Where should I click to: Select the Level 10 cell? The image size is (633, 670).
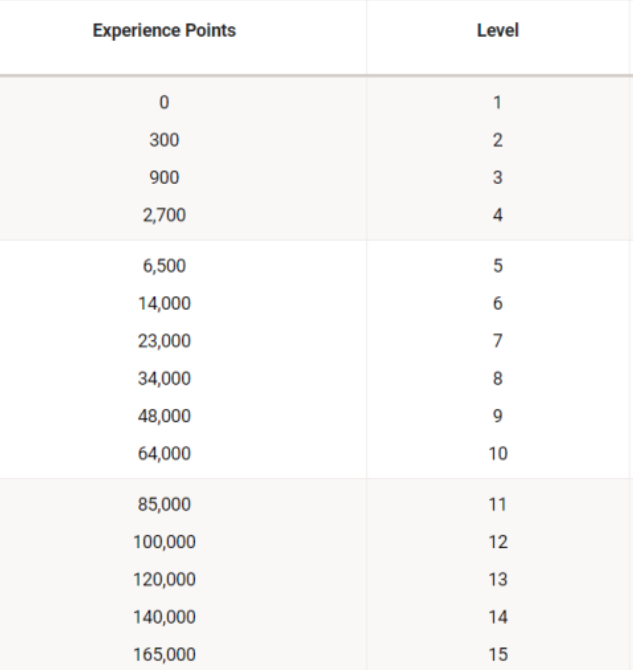click(498, 454)
